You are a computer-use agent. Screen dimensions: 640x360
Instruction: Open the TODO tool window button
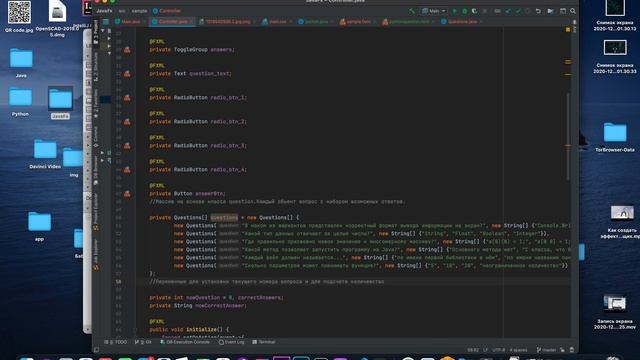[x=116, y=342]
